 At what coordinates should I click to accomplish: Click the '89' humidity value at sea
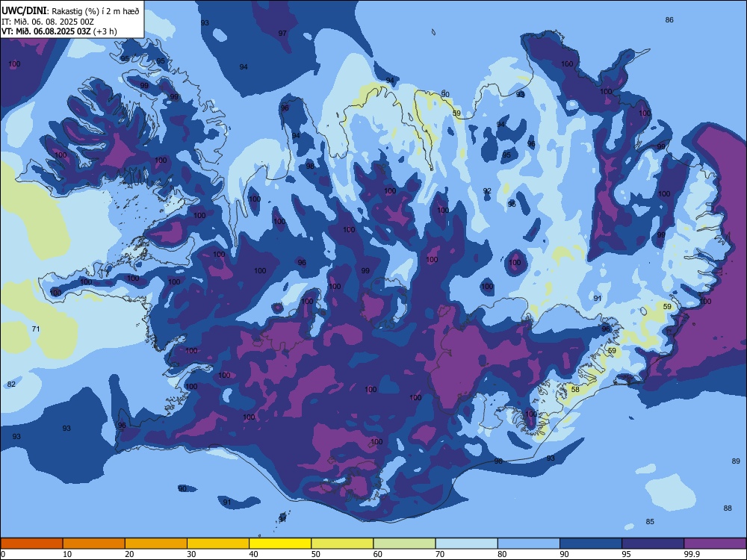point(736,461)
